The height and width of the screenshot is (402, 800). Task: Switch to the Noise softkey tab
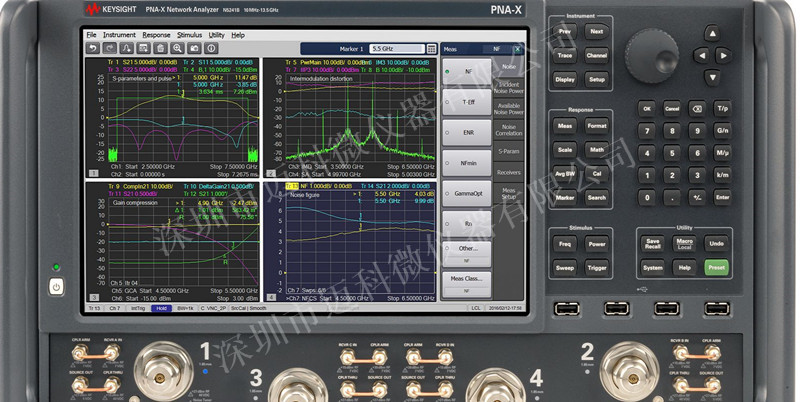coord(509,67)
